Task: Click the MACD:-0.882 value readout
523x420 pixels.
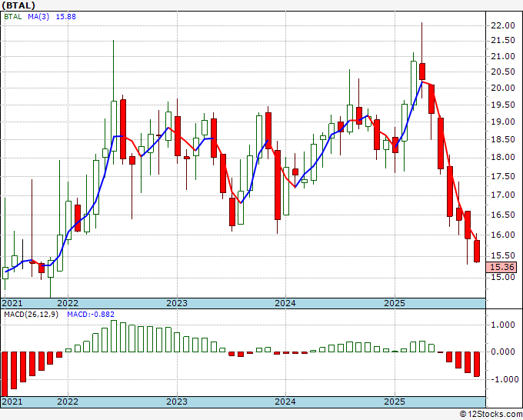Action: (91, 315)
